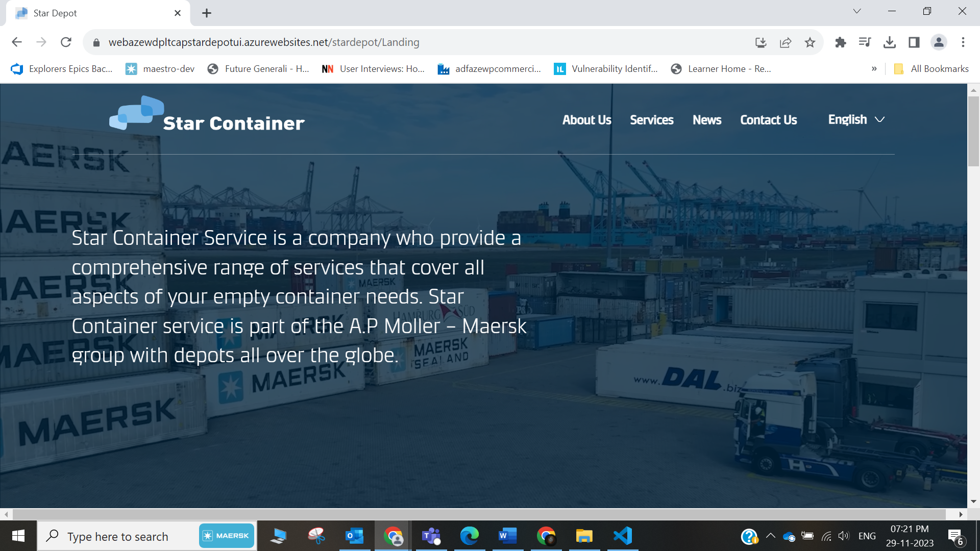This screenshot has width=980, height=551.
Task: Expand the English language dropdown
Action: (x=856, y=120)
